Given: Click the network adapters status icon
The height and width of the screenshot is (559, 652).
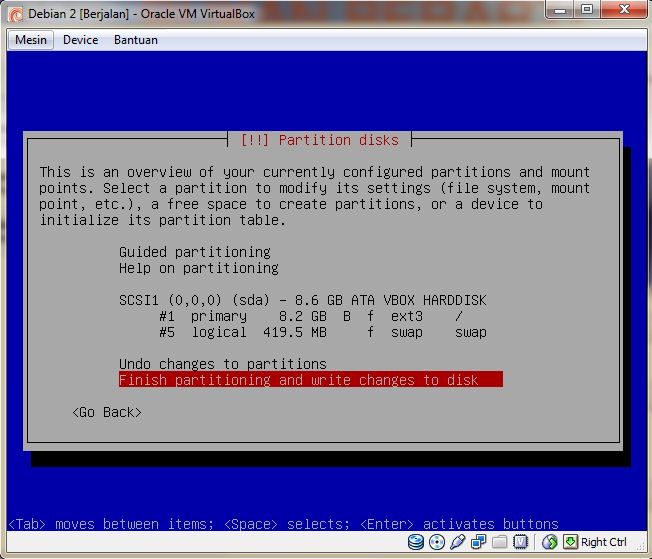Looking at the screenshot, I should [x=478, y=542].
